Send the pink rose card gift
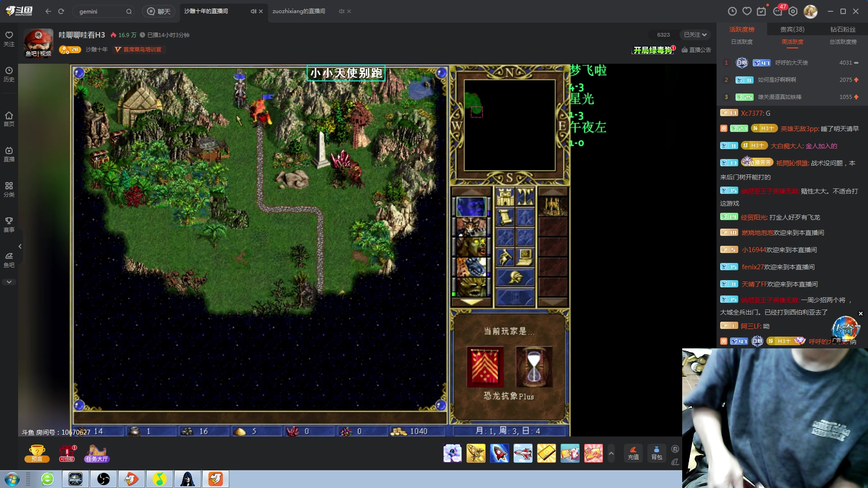Screen dimensions: 868x488 click(594, 453)
